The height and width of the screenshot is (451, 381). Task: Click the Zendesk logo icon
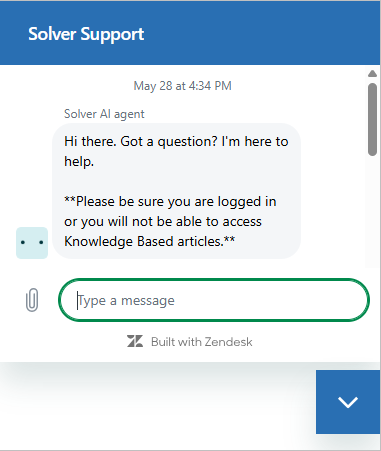(135, 342)
